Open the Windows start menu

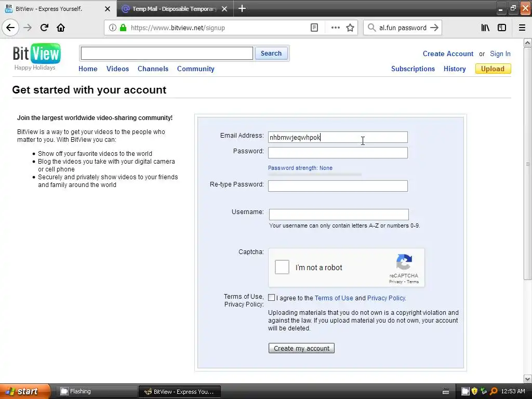[25, 391]
